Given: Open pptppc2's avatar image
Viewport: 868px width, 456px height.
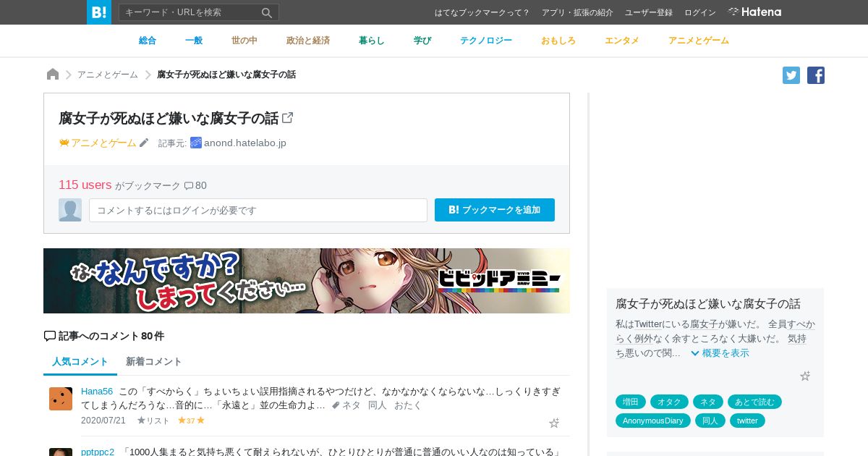Looking at the screenshot, I should (x=61, y=452).
